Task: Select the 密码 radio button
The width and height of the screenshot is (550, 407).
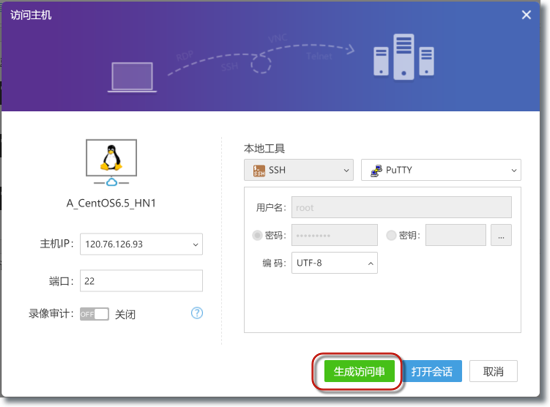Action: [257, 235]
